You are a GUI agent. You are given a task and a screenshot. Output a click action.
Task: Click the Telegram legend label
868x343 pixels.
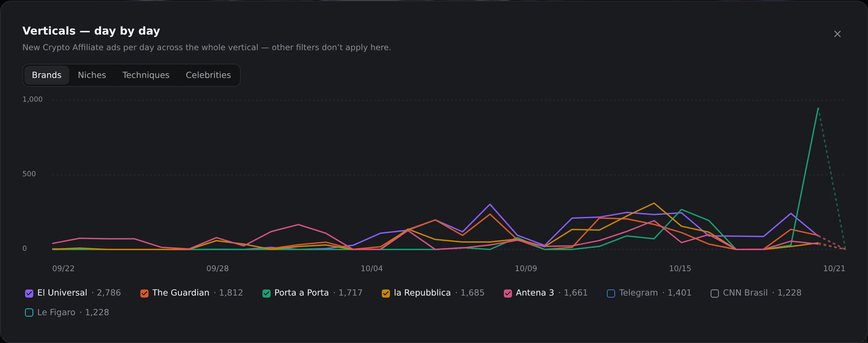(x=638, y=292)
